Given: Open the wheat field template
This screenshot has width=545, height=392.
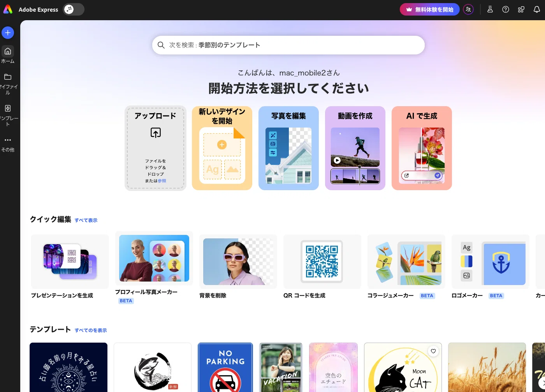Looking at the screenshot, I should [487, 367].
